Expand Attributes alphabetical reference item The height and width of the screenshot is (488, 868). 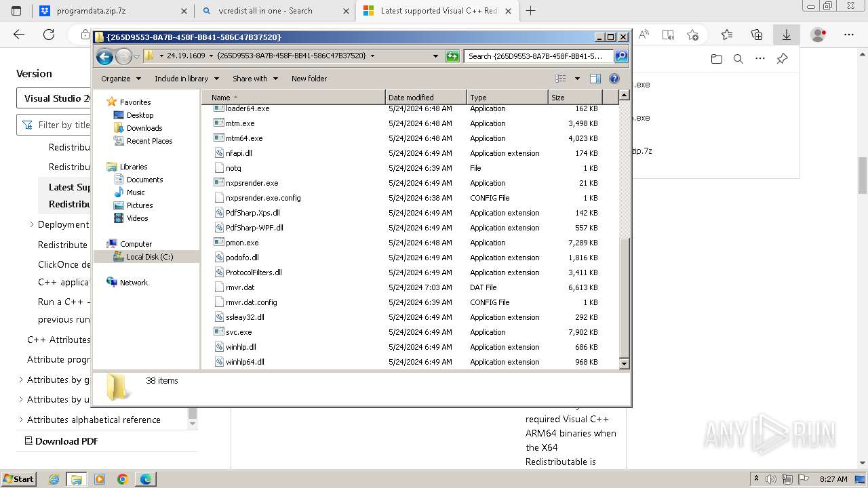tap(21, 420)
